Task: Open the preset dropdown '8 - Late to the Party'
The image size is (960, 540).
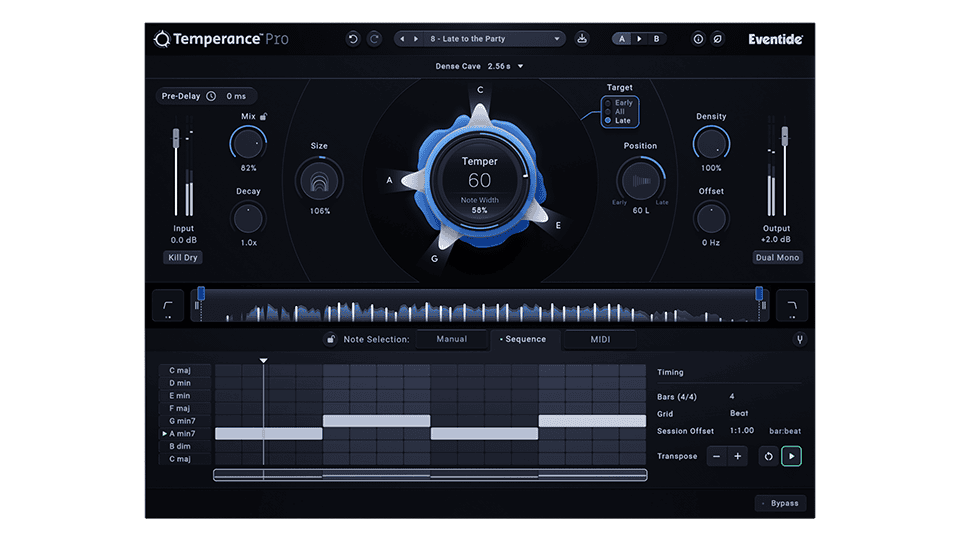Action: [495, 39]
